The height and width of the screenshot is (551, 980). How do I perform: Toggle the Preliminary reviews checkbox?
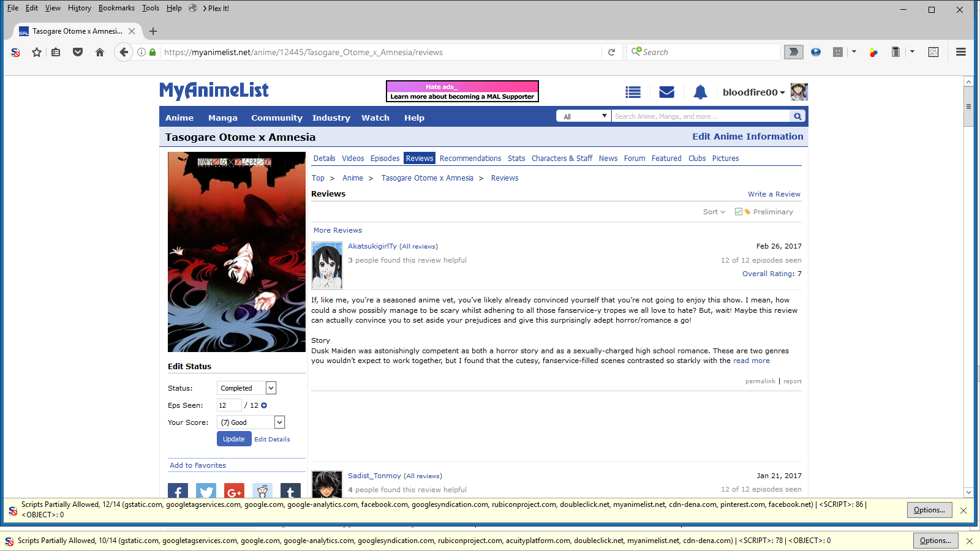(739, 212)
